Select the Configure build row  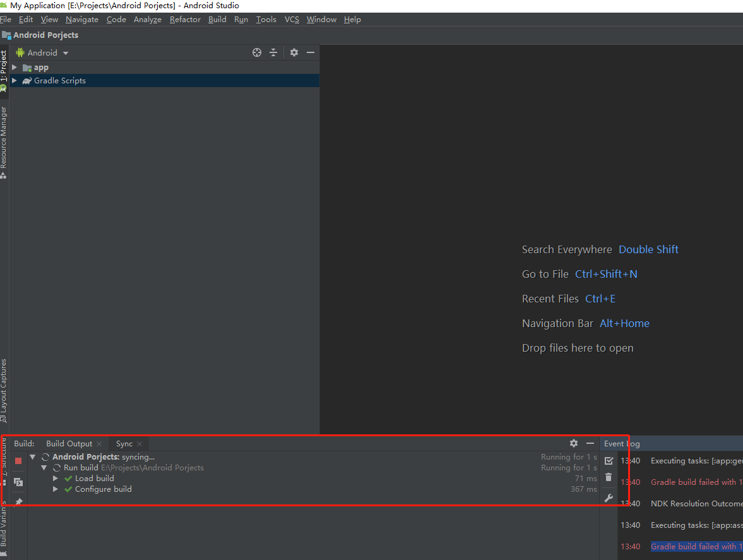click(312, 489)
